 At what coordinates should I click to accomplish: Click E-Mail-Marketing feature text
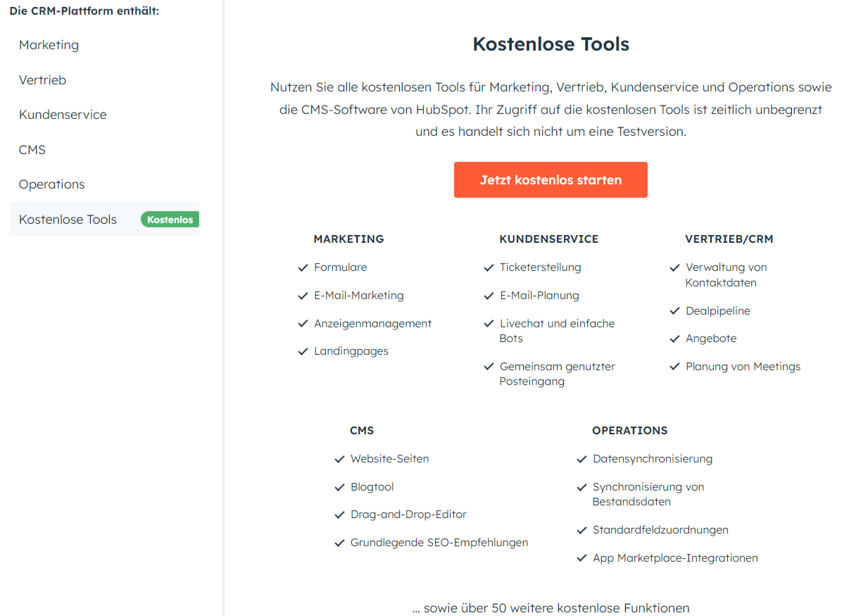point(359,296)
